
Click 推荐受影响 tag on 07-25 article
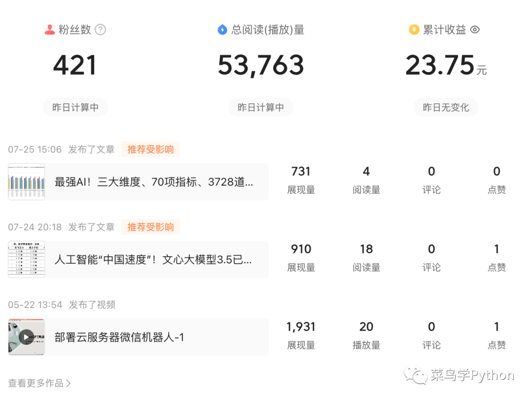150,149
